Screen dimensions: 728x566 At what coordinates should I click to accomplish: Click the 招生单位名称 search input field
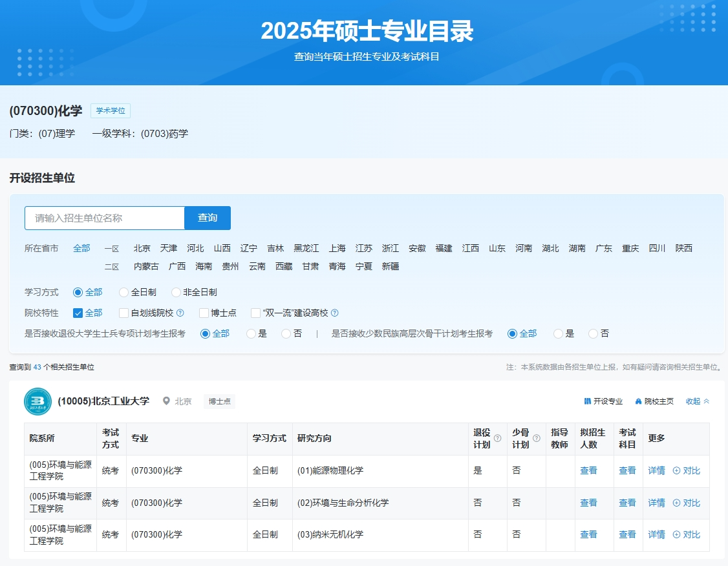click(105, 218)
